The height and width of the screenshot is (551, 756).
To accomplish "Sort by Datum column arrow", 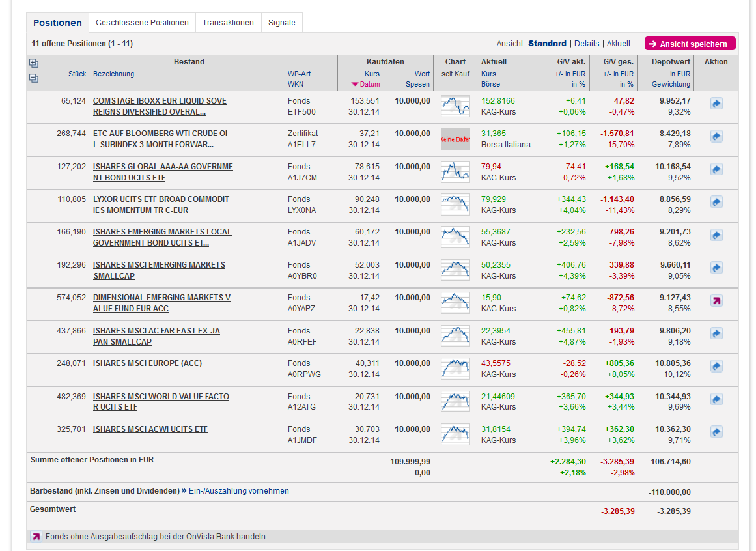I will click(355, 84).
